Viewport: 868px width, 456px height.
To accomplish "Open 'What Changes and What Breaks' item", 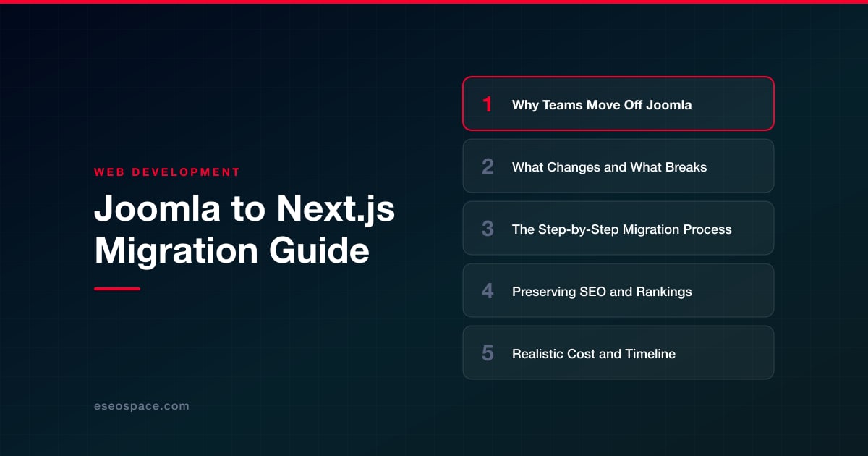I will 618,166.
